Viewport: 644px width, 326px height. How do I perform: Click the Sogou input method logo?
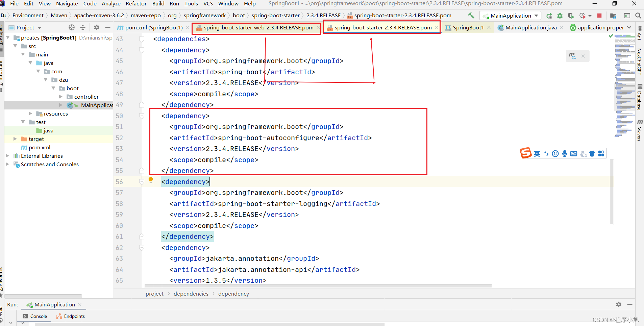pyautogui.click(x=525, y=153)
